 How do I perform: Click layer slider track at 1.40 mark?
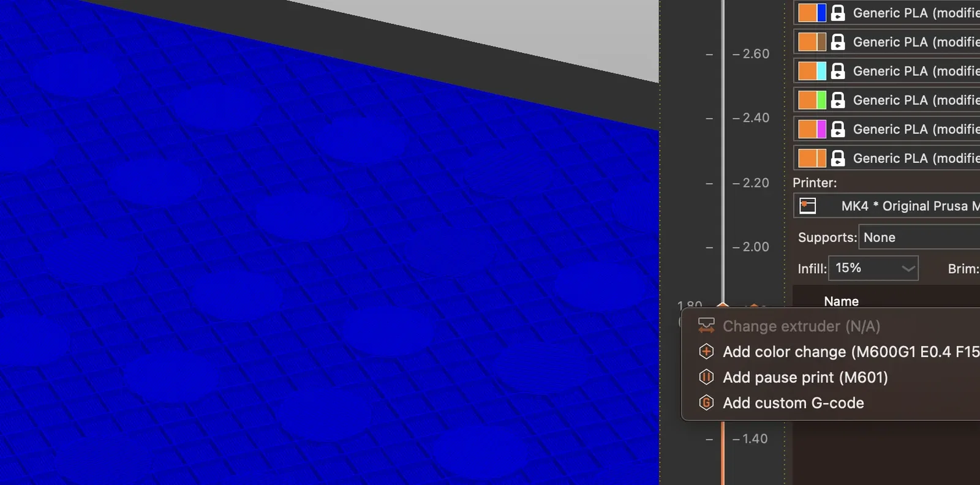tap(723, 439)
